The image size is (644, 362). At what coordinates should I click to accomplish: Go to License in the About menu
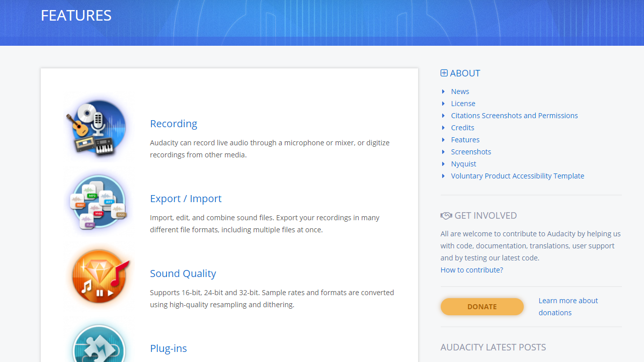pyautogui.click(x=463, y=104)
